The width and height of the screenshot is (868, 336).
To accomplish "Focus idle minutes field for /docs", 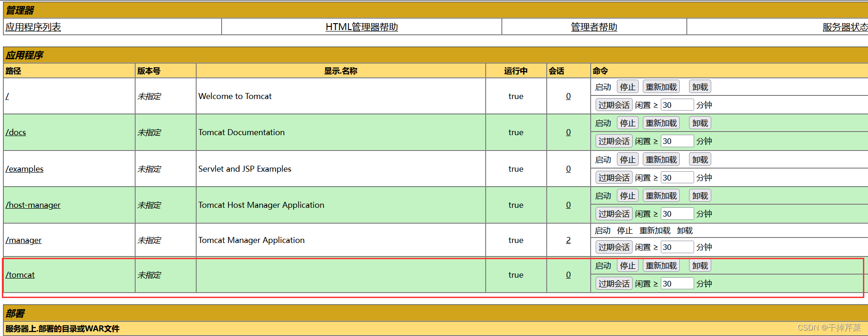I will (x=677, y=141).
